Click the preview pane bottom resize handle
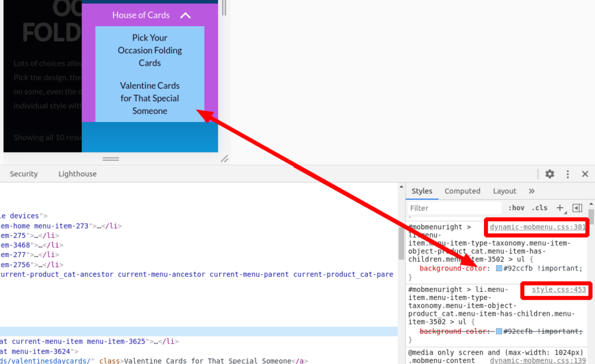The height and width of the screenshot is (364, 595). (111, 159)
